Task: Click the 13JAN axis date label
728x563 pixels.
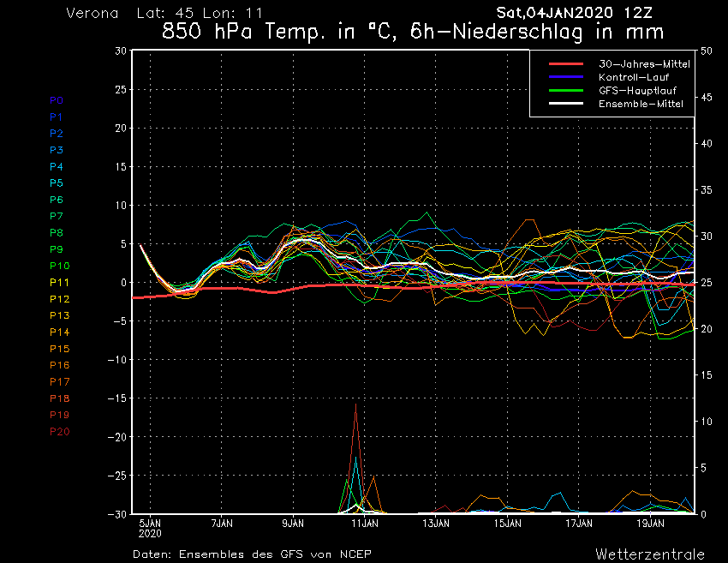Action: click(436, 524)
